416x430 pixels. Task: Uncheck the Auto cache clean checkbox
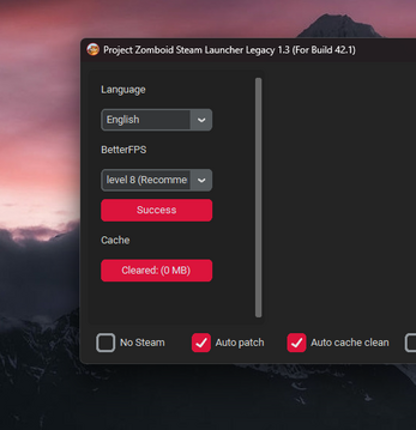297,343
